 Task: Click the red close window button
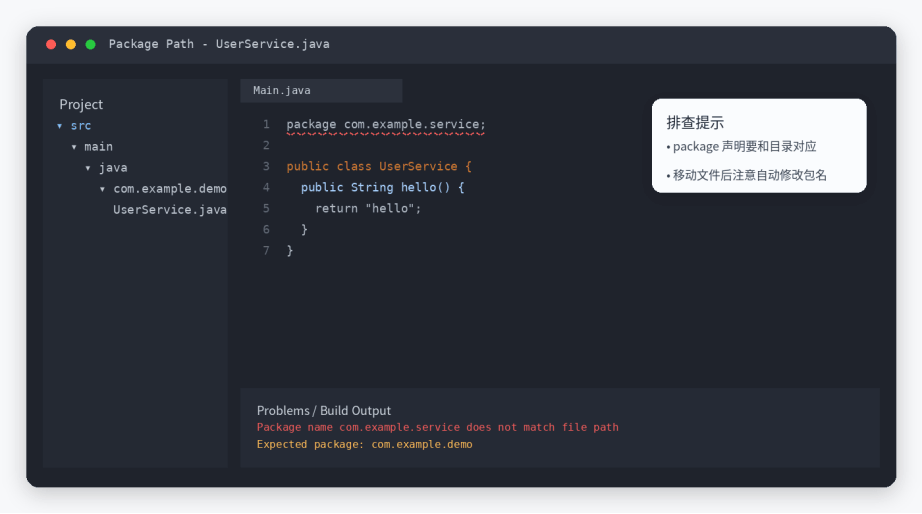coord(51,45)
